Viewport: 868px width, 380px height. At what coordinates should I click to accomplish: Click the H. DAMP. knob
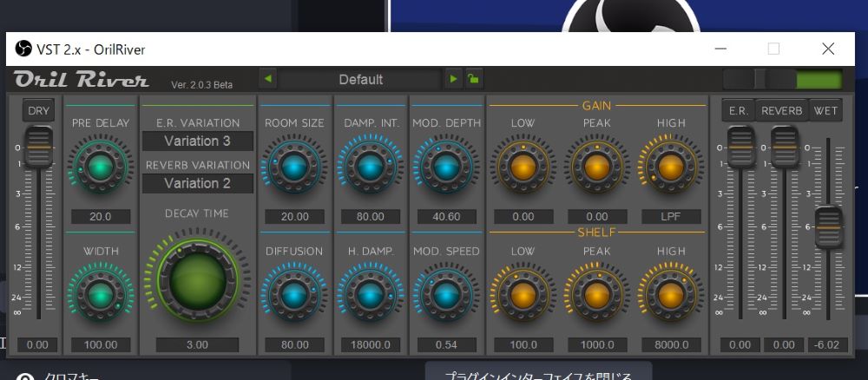tap(371, 294)
